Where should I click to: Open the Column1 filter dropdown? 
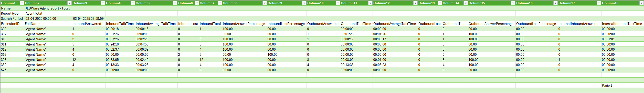[22, 3]
